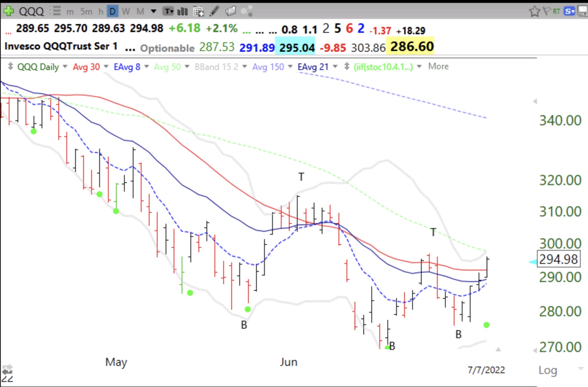Open the BBand 15 2 dropdown arrow
This screenshot has height=387, width=588.
pos(245,66)
